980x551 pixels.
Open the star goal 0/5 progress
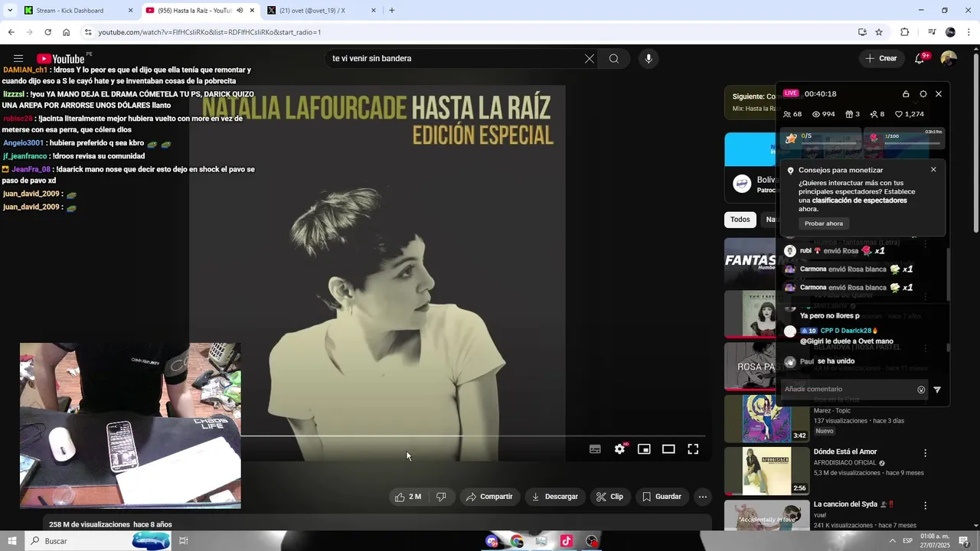822,138
